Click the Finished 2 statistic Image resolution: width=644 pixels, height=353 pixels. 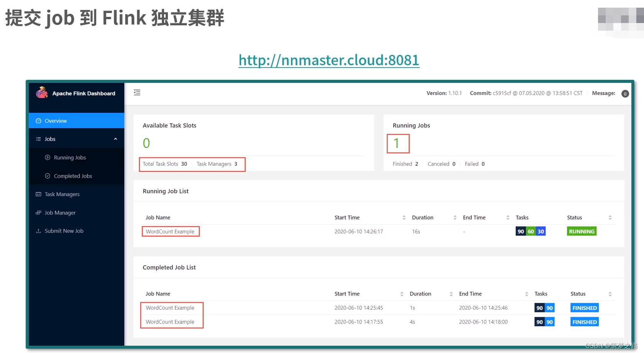(405, 164)
